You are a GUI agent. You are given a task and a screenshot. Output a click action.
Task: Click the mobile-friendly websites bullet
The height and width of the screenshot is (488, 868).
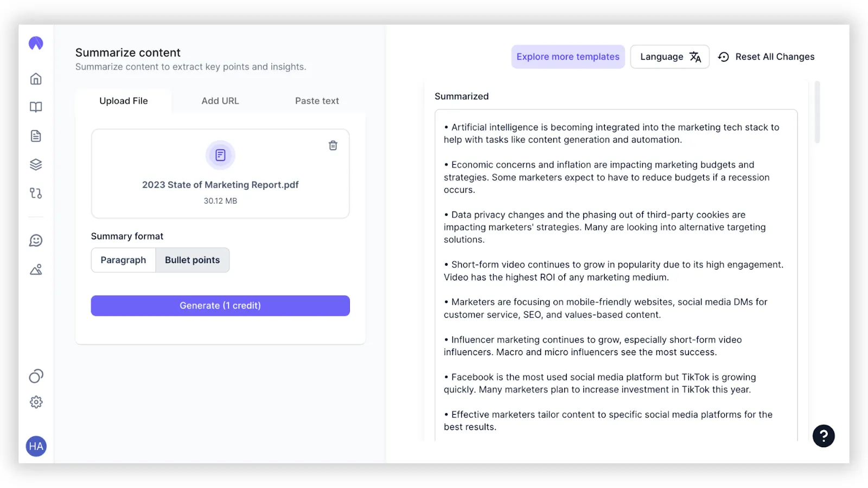click(x=606, y=309)
